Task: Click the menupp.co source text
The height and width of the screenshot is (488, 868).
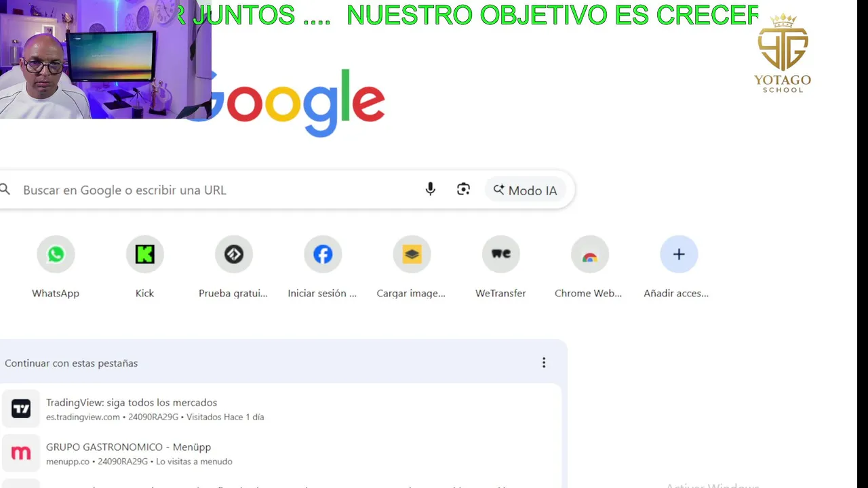Action: coord(68,462)
